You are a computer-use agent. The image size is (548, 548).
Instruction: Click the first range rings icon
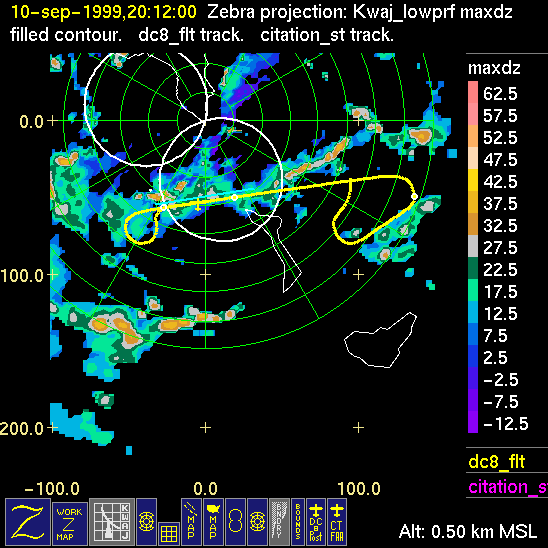[146, 522]
